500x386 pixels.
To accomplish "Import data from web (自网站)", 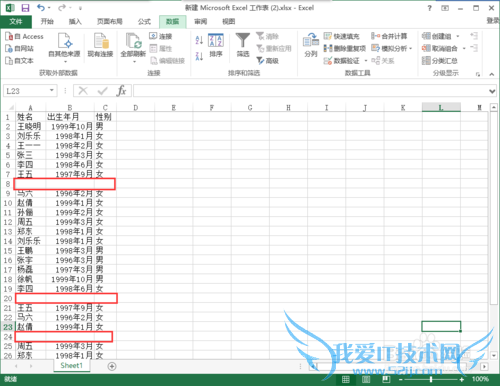I will coord(19,49).
